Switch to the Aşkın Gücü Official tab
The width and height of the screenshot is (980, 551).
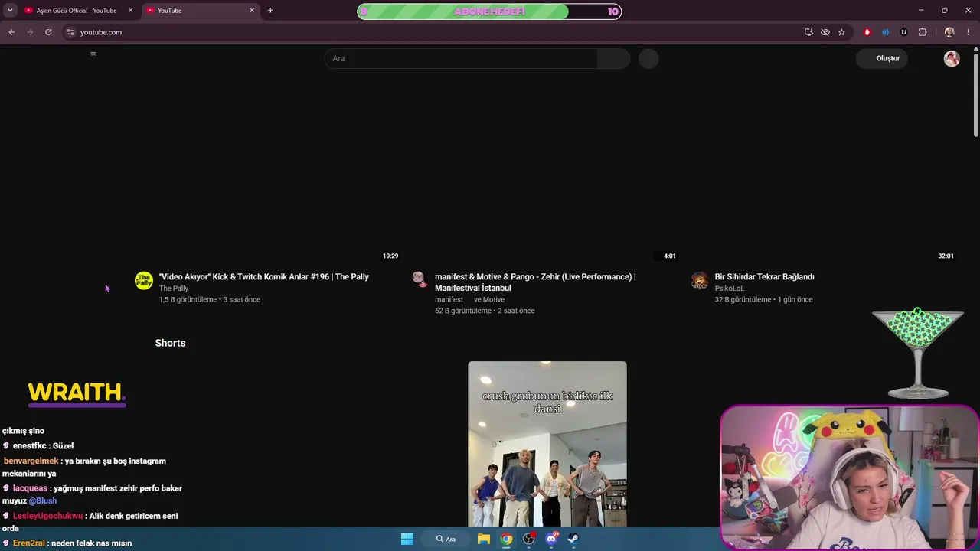(x=77, y=11)
